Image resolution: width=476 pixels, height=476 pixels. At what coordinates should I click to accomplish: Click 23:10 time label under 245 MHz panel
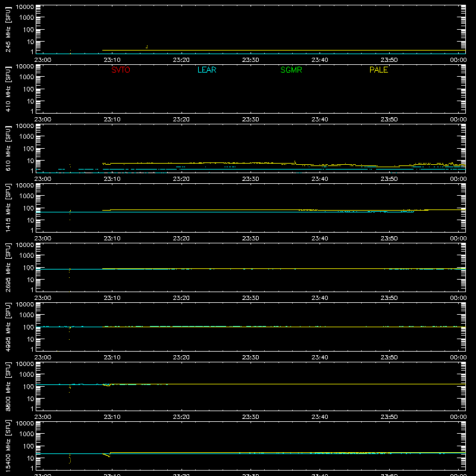pos(112,60)
